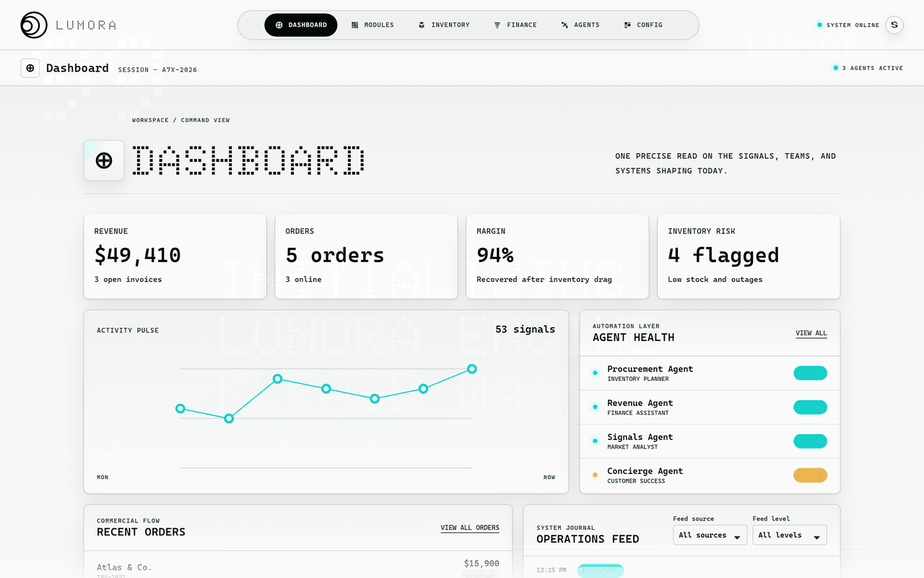Click the Signals Agent status dot

click(595, 441)
